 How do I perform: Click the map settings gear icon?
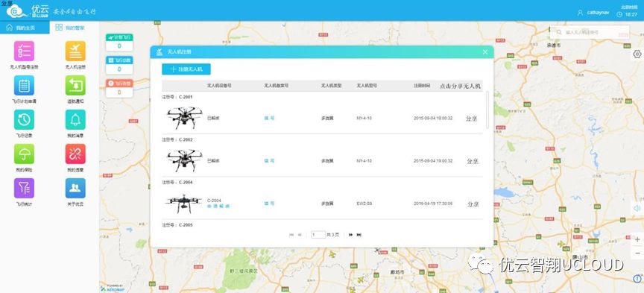pyautogui.click(x=637, y=54)
